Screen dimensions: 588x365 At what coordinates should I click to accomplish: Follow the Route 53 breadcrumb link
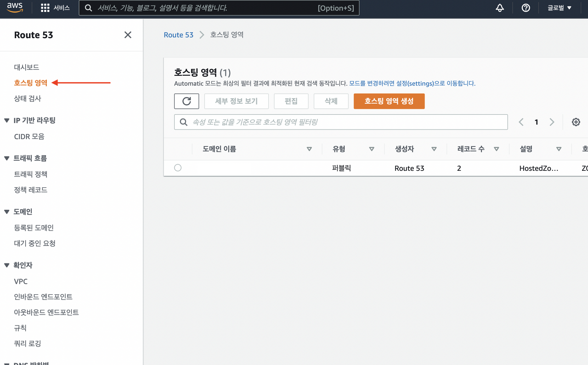coord(179,35)
